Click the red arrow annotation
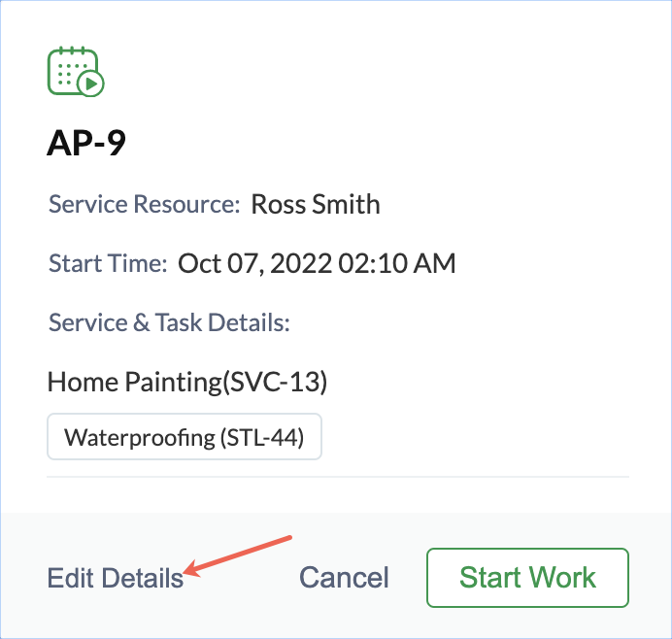 [x=239, y=555]
